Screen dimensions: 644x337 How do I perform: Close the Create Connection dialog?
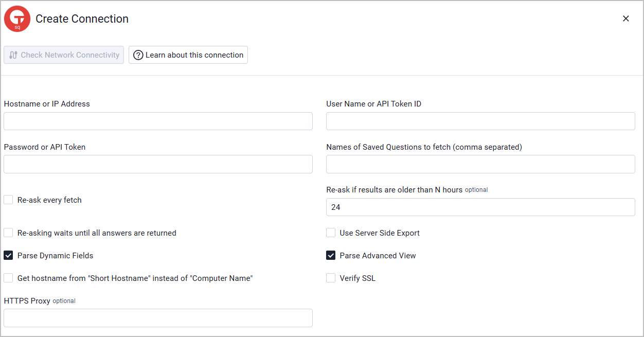625,19
